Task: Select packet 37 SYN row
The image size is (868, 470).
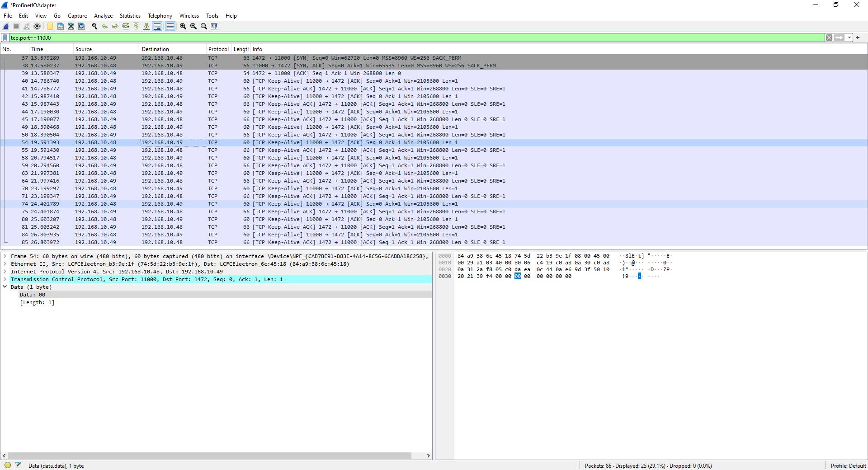Action: click(434, 58)
